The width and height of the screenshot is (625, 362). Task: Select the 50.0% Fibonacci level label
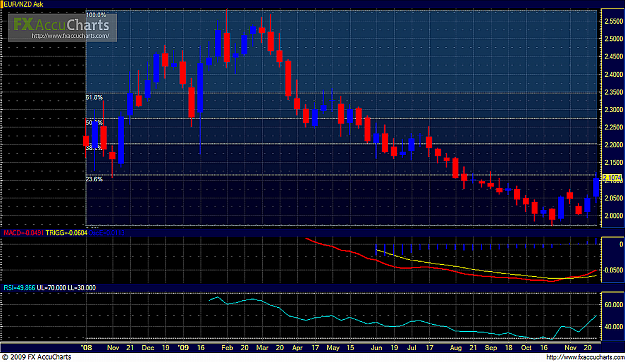(x=94, y=123)
